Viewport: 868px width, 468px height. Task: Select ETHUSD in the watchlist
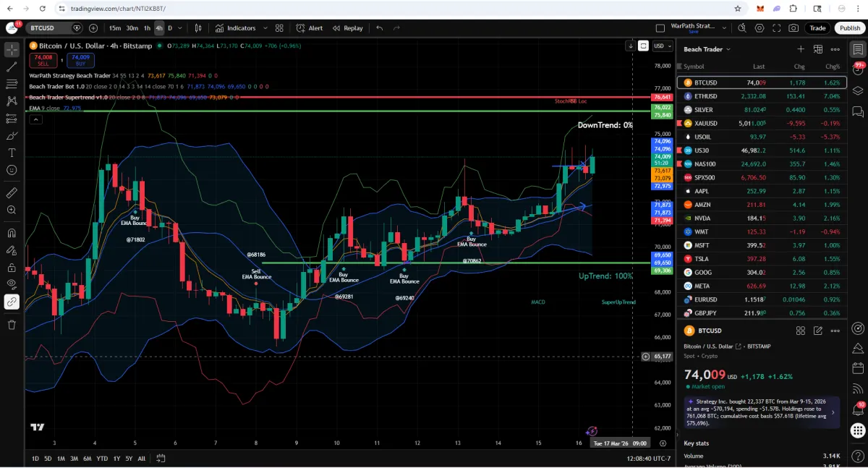pyautogui.click(x=762, y=96)
